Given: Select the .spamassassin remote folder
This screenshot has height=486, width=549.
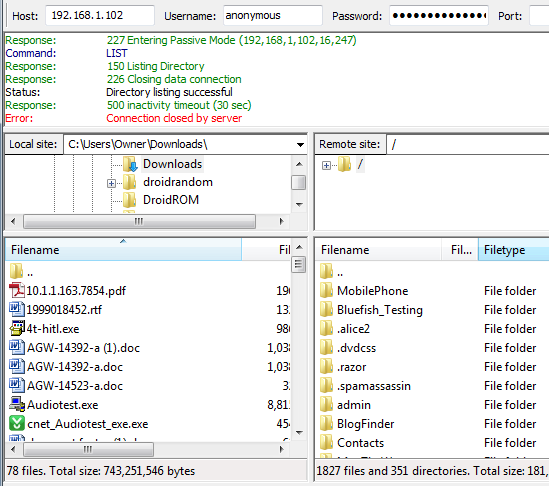Looking at the screenshot, I should pyautogui.click(x=374, y=386).
